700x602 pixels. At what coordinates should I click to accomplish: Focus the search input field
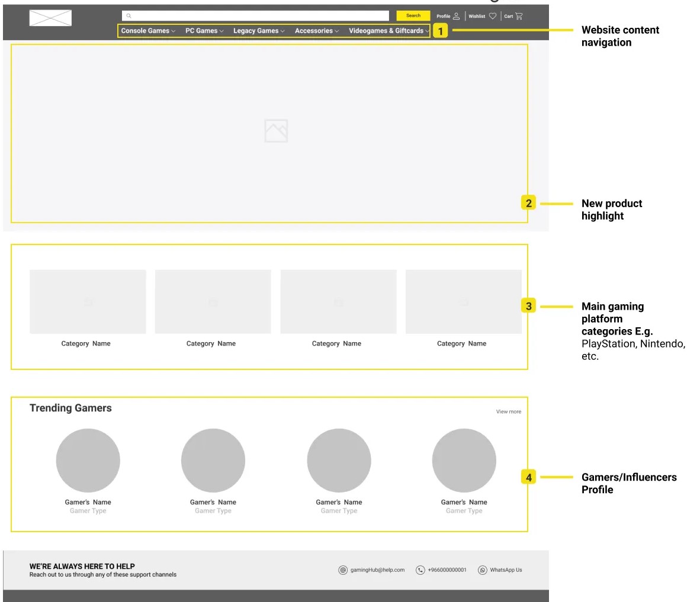[255, 15]
